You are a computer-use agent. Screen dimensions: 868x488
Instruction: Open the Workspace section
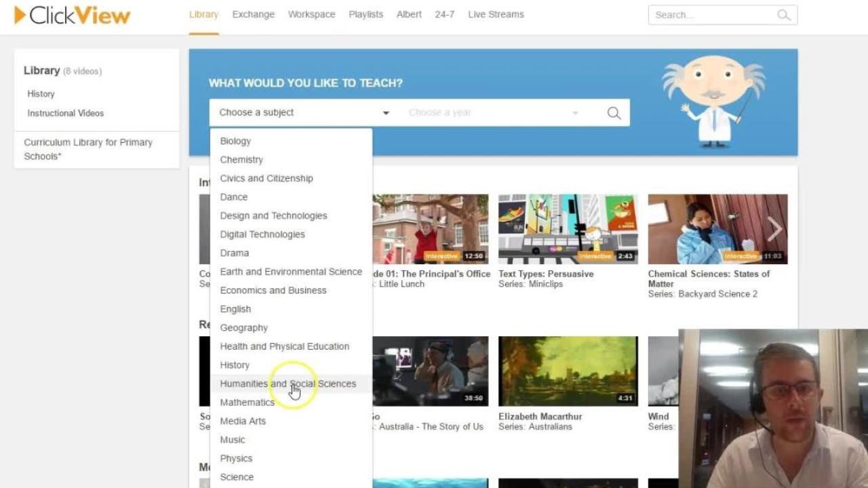coord(311,14)
